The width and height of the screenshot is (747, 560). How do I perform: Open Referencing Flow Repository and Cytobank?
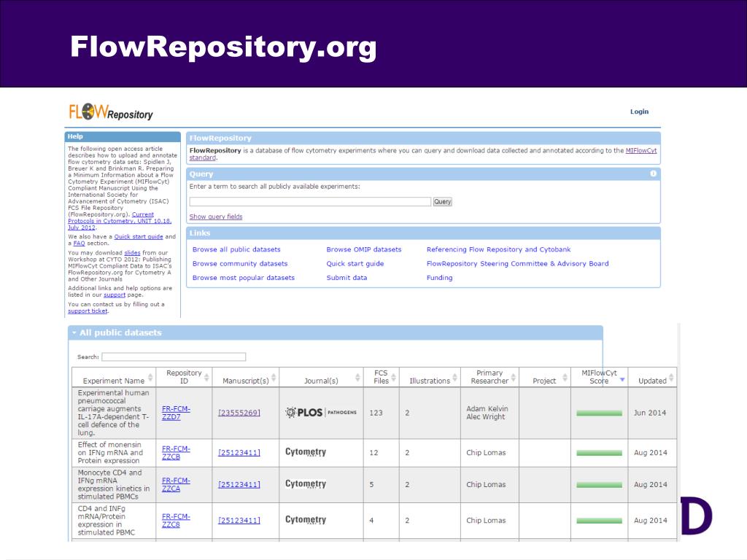click(x=498, y=249)
